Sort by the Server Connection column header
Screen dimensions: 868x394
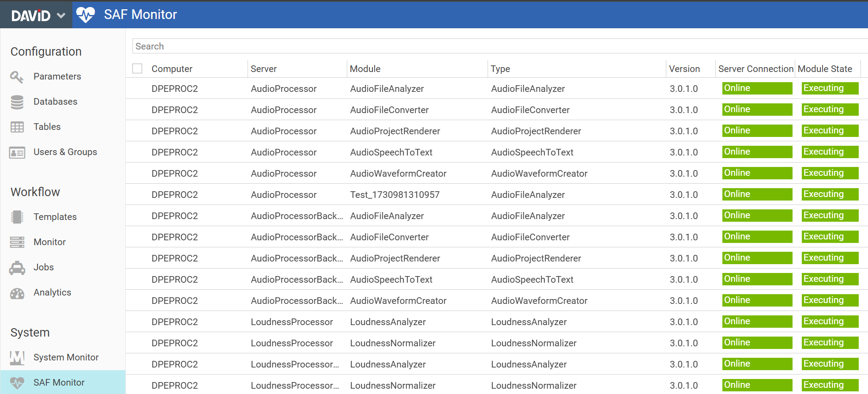(x=755, y=69)
